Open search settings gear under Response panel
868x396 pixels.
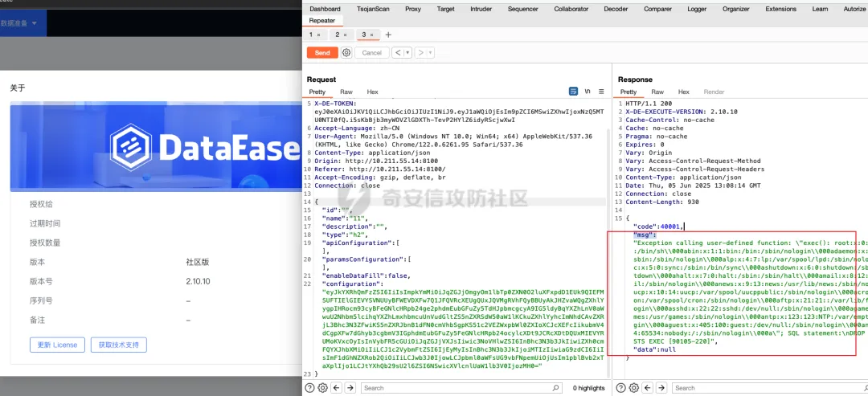pyautogui.click(x=634, y=388)
